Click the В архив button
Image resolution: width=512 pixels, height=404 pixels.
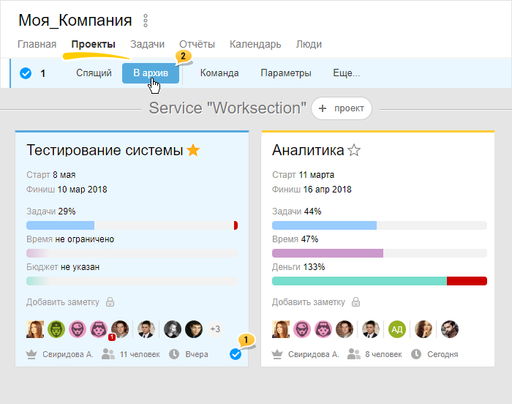point(151,73)
